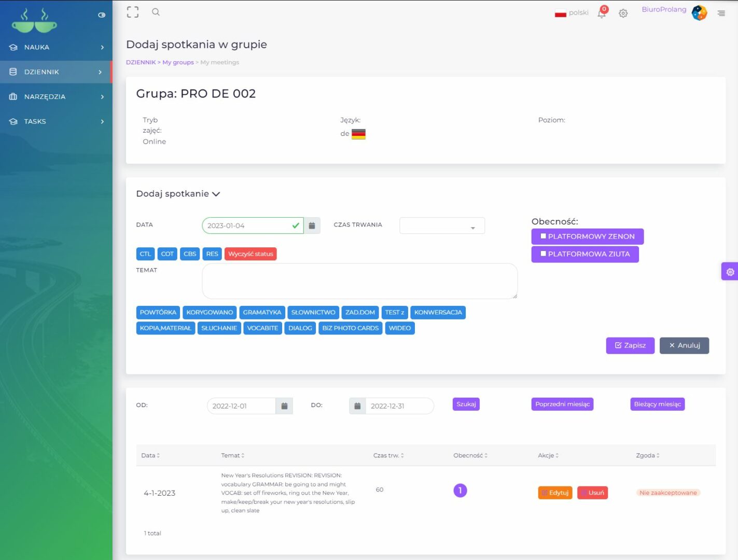The height and width of the screenshot is (560, 738).
Task: Check the PLATFORMOWY ZENON attendance box
Action: [x=544, y=236]
